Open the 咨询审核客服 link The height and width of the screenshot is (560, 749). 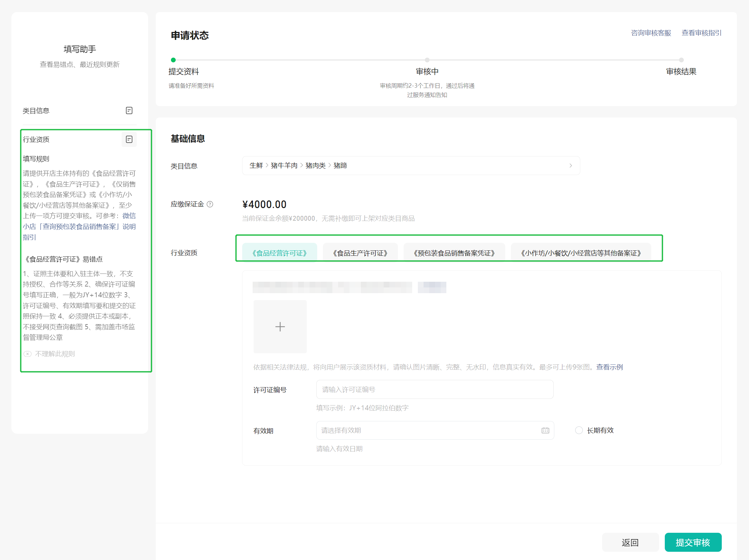[651, 33]
